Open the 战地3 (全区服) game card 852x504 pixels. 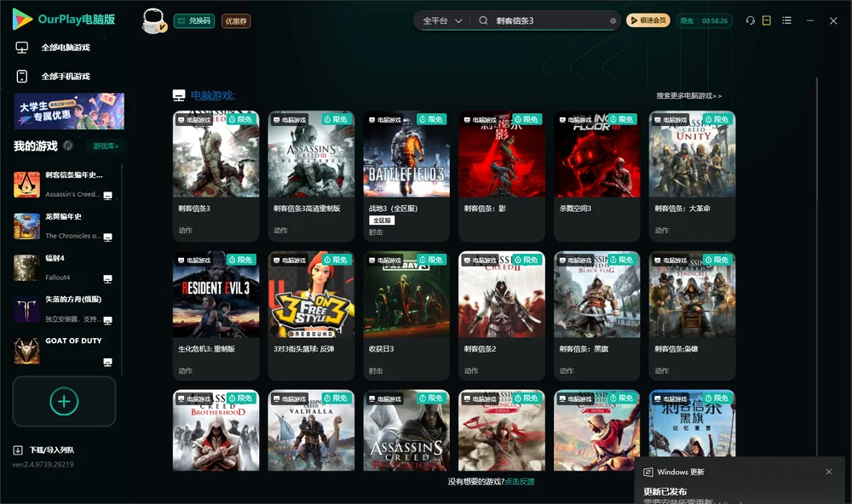[406, 176]
